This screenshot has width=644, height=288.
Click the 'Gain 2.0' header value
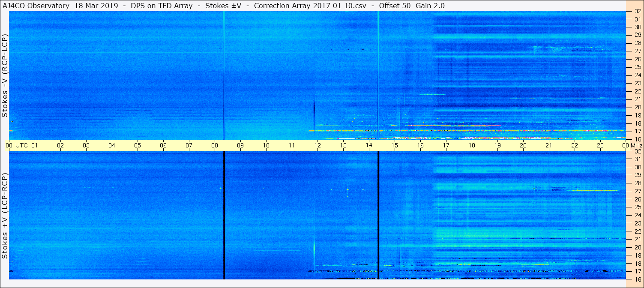(430, 6)
